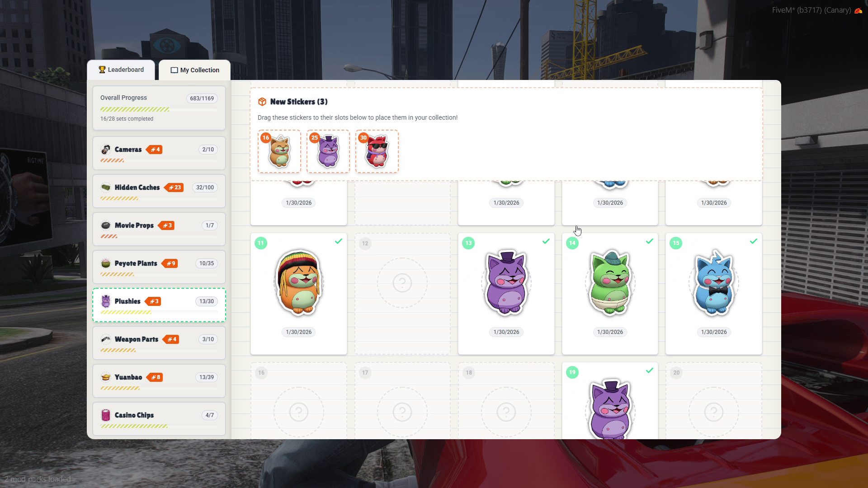
Task: Open the Plushies set card
Action: point(159,305)
